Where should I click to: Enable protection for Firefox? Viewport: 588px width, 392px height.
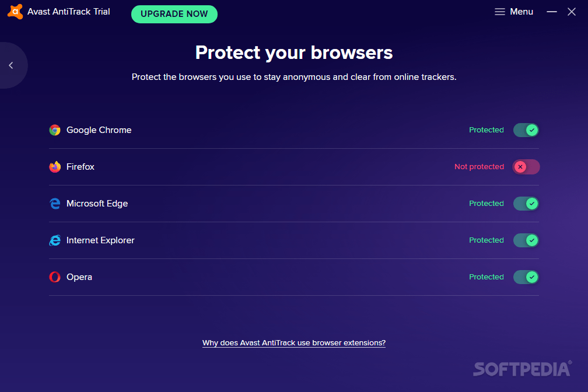click(526, 167)
